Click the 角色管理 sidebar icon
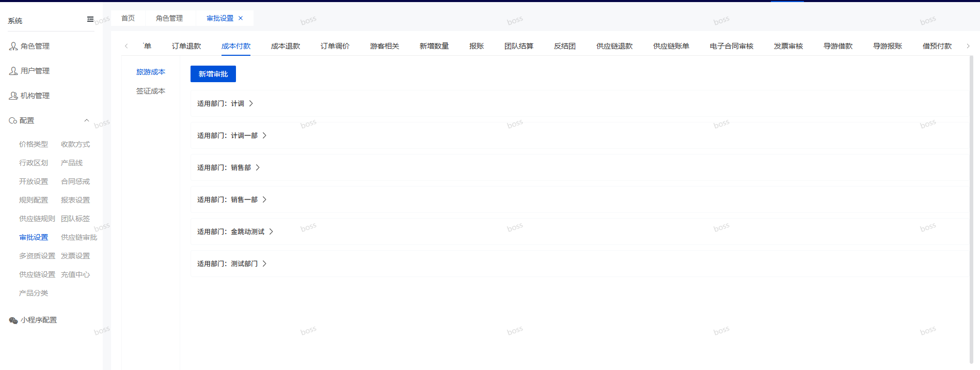 tap(13, 46)
